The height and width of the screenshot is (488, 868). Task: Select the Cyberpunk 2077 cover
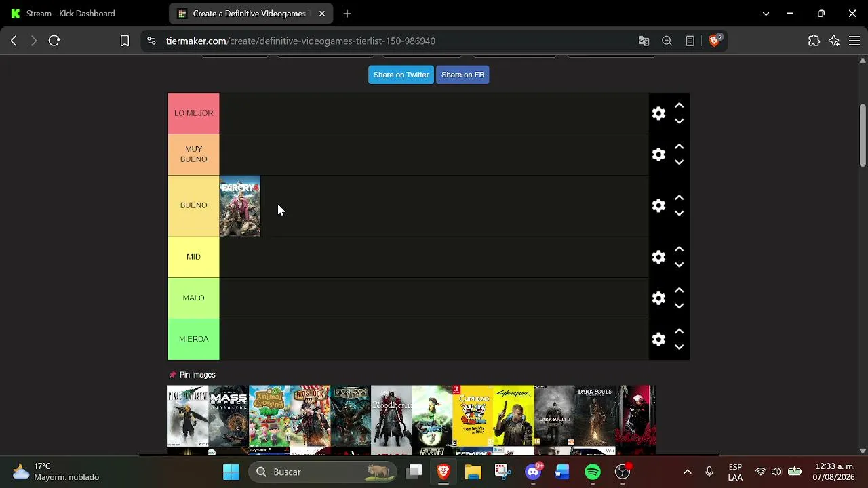coord(513,416)
